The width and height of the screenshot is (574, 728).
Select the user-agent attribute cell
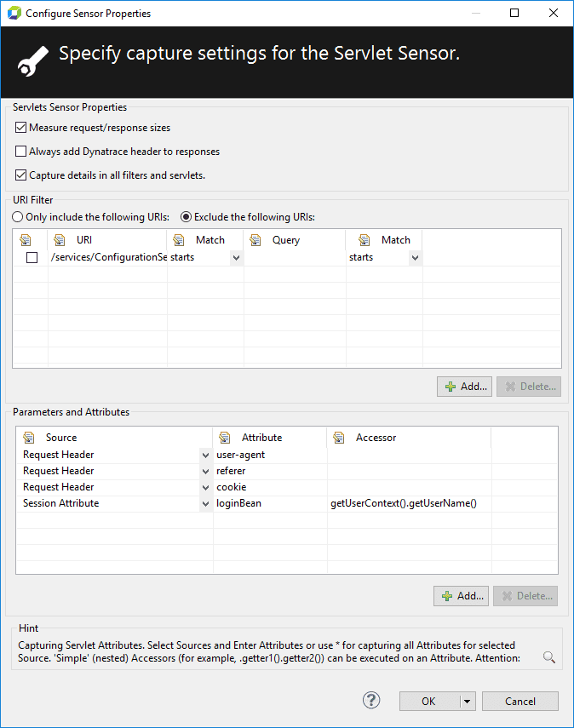[x=270, y=455]
